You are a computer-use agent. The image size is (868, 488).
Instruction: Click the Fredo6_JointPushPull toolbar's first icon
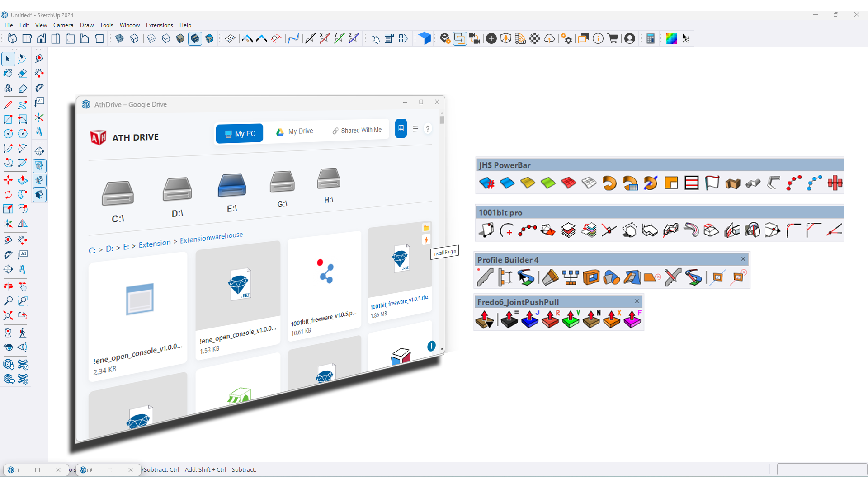click(x=485, y=319)
